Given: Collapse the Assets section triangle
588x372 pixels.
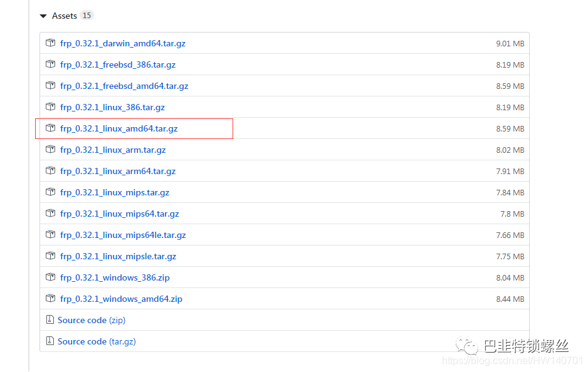Looking at the screenshot, I should (43, 16).
